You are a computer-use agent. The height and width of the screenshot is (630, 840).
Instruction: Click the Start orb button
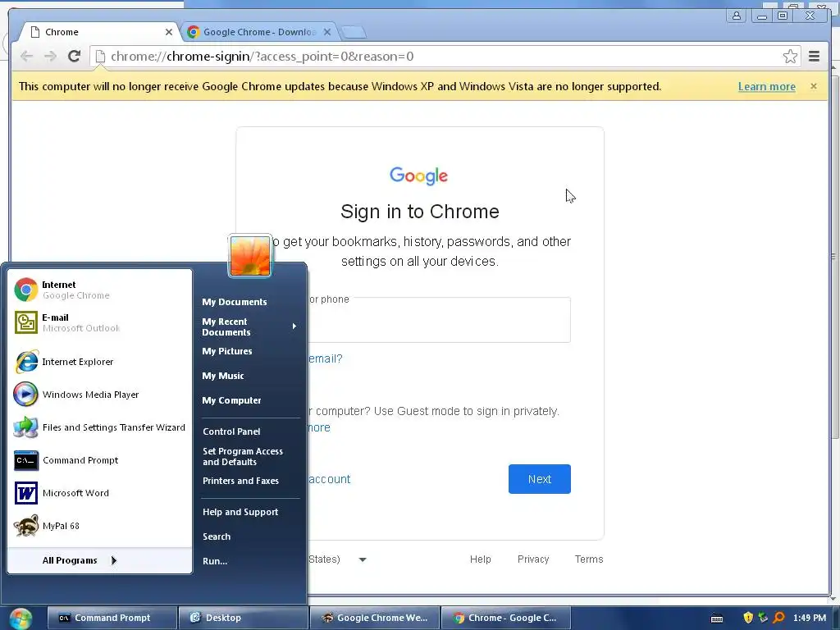21,619
